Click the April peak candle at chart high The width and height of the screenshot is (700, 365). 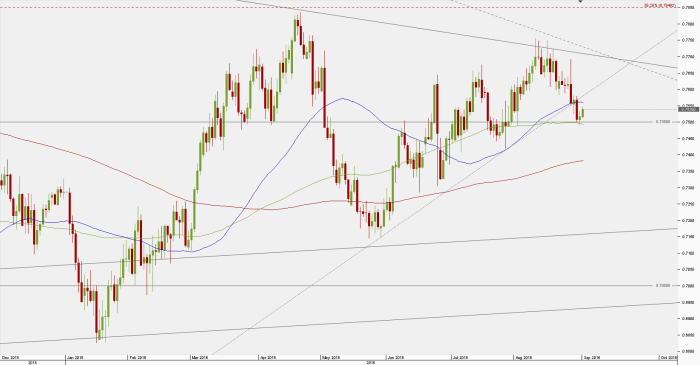coord(300,29)
